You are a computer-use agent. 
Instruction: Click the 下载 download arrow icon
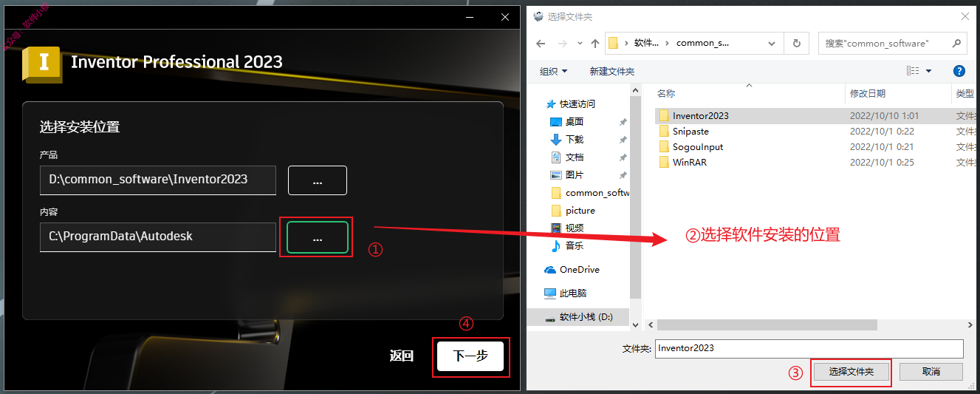point(556,139)
